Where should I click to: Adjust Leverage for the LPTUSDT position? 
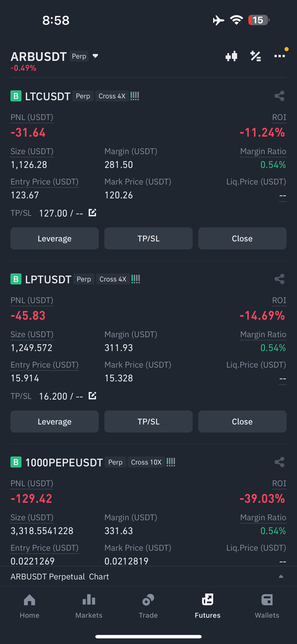(55, 421)
